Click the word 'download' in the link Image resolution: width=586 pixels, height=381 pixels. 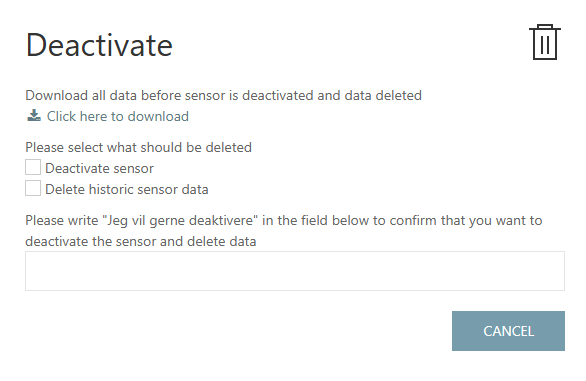(158, 116)
